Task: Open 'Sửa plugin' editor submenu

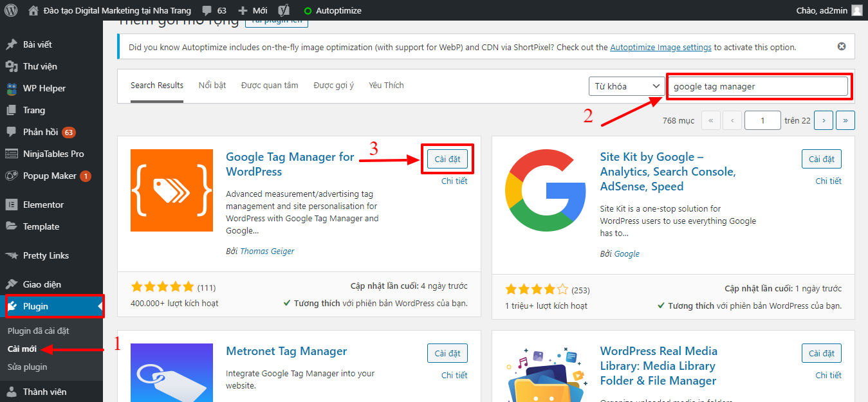Action: coord(27,367)
